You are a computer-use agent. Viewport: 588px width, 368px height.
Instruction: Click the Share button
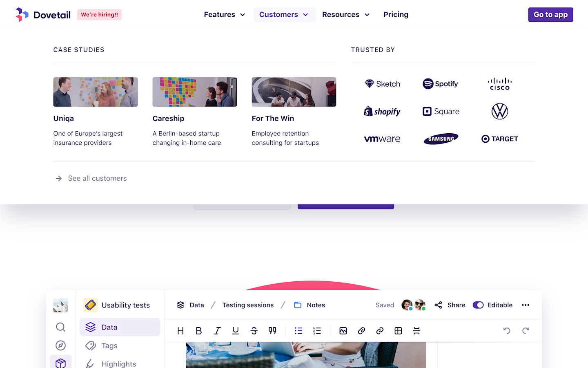(450, 305)
